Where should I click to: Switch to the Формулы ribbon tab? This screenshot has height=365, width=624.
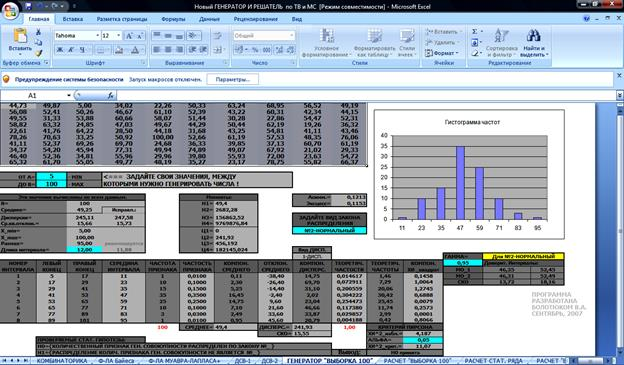[x=174, y=19]
